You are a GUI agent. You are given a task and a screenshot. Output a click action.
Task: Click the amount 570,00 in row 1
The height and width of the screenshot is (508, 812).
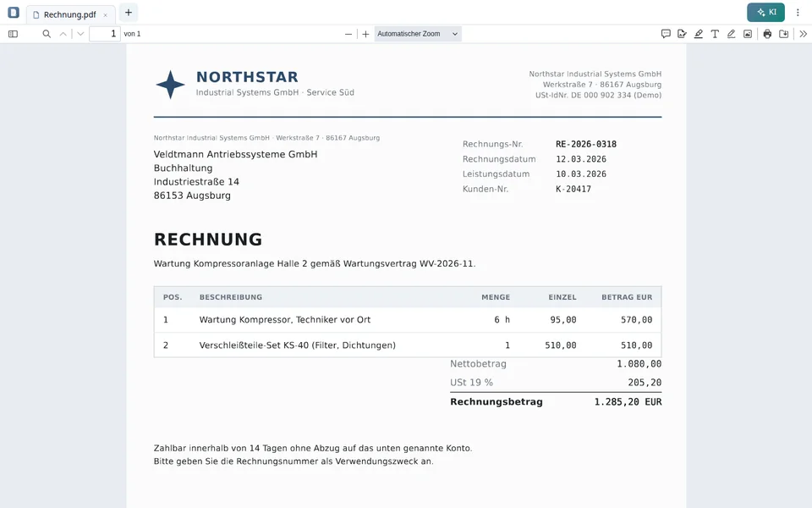[x=636, y=320]
